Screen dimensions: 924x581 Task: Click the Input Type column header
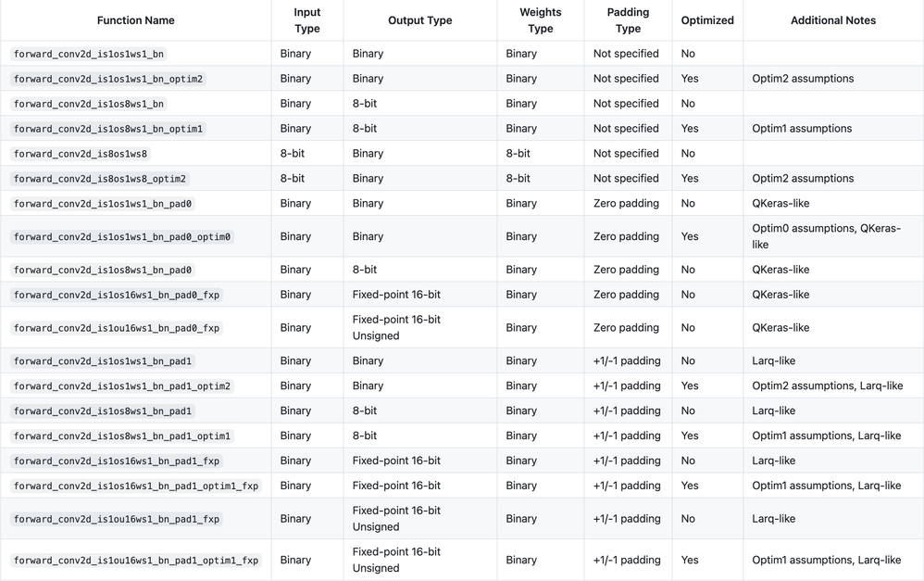point(306,20)
